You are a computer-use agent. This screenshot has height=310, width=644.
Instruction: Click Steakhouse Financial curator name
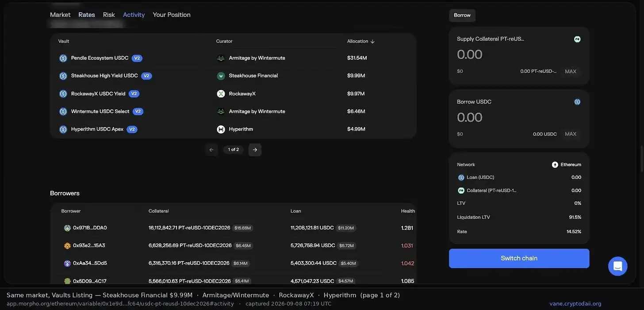pos(253,76)
